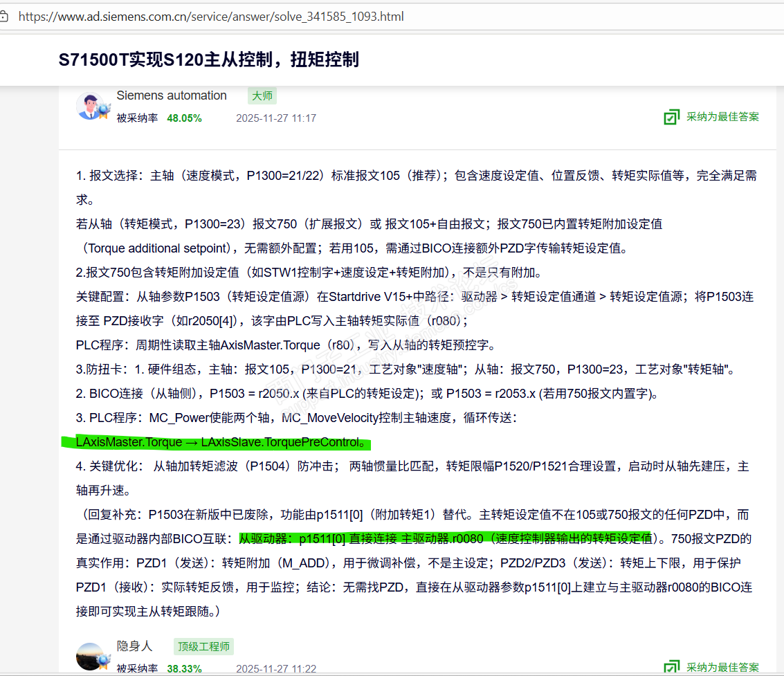Screen dimensions: 784x676
Task: Click the 48.05% acceptance rate
Action: tap(184, 118)
